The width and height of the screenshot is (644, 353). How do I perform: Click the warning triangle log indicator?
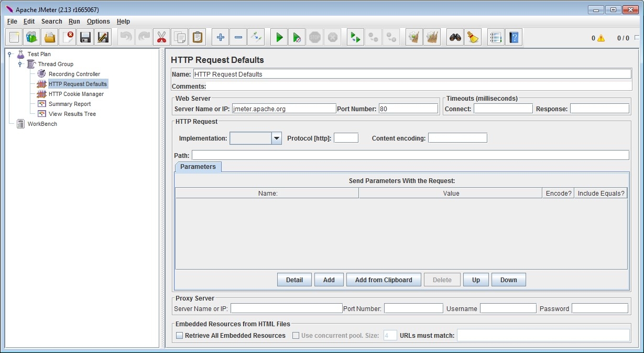601,38
